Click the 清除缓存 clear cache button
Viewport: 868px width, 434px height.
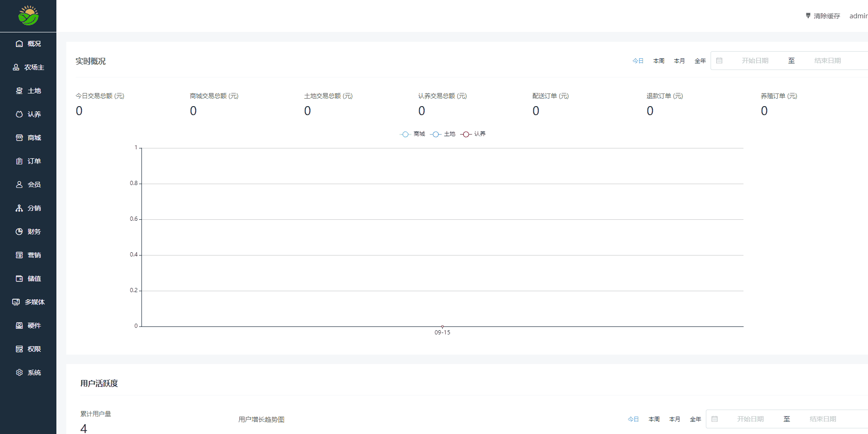[823, 16]
